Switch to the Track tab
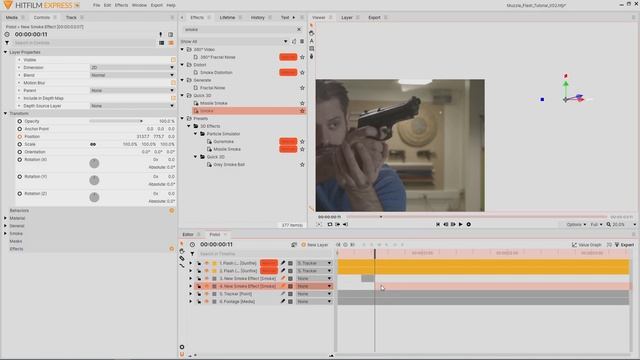 tap(71, 18)
